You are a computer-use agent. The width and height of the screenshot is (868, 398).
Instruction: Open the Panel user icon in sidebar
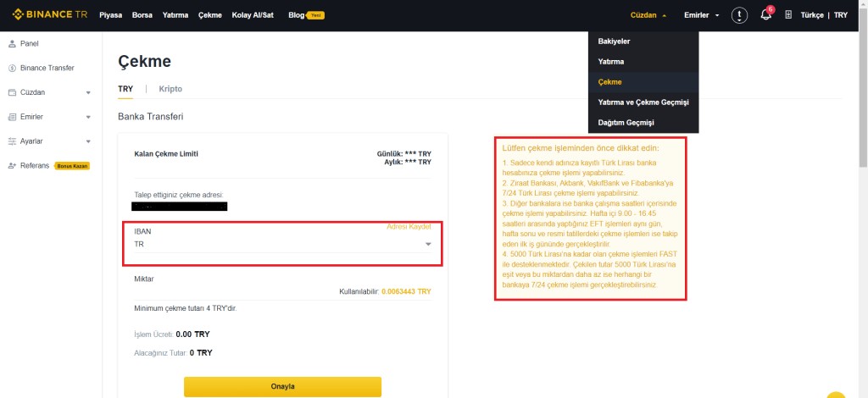point(12,44)
